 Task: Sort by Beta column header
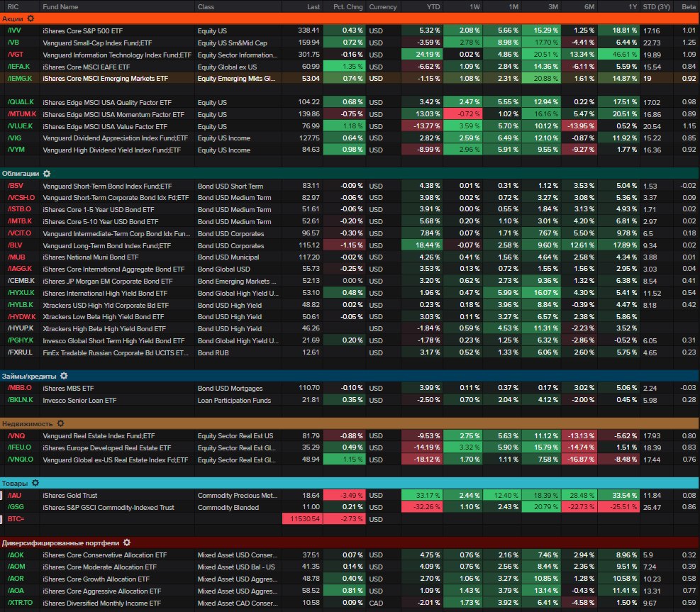point(689,6)
